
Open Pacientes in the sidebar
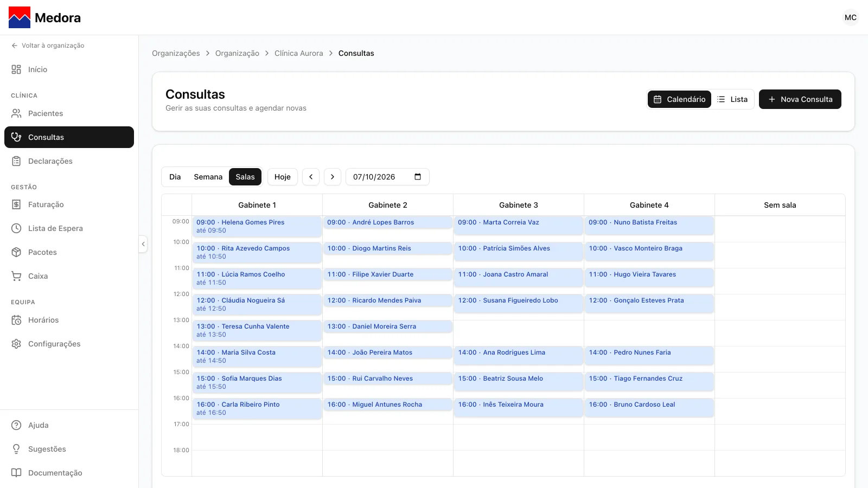(69, 113)
